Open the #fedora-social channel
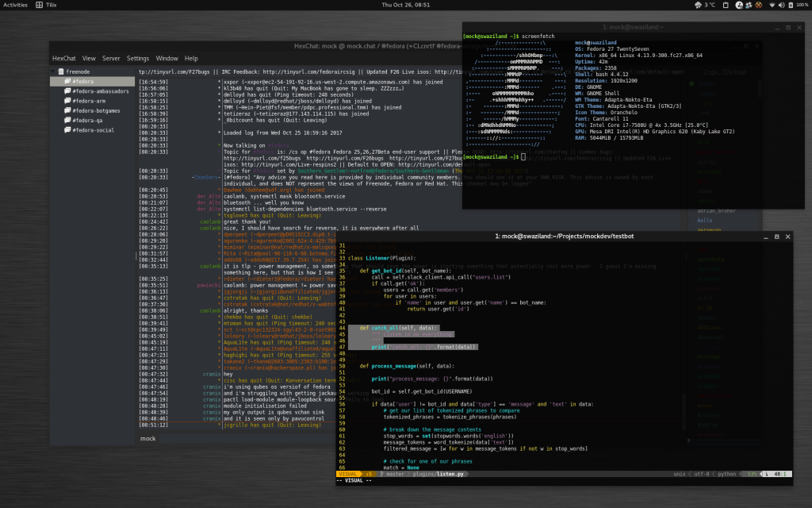The height and width of the screenshot is (508, 812). point(92,130)
